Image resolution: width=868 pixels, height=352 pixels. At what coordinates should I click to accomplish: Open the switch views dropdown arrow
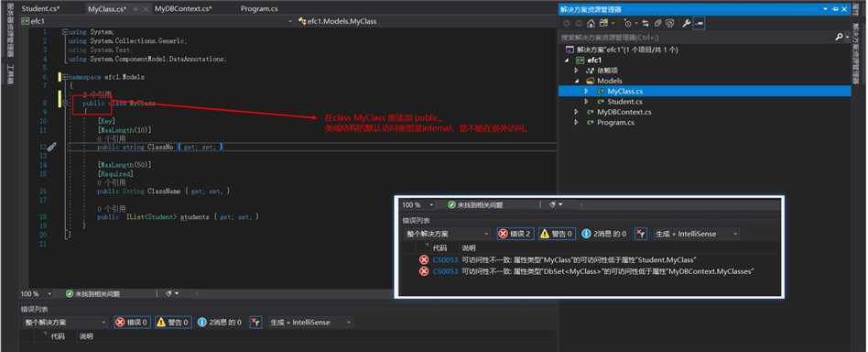[x=613, y=23]
